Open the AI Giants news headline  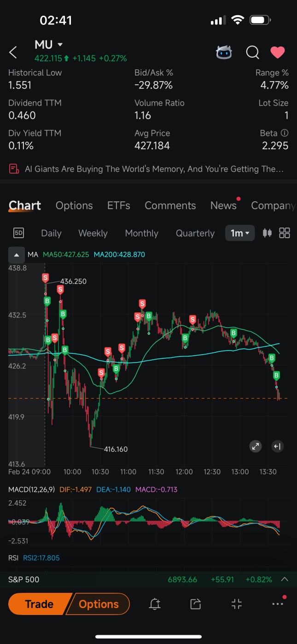pos(154,169)
